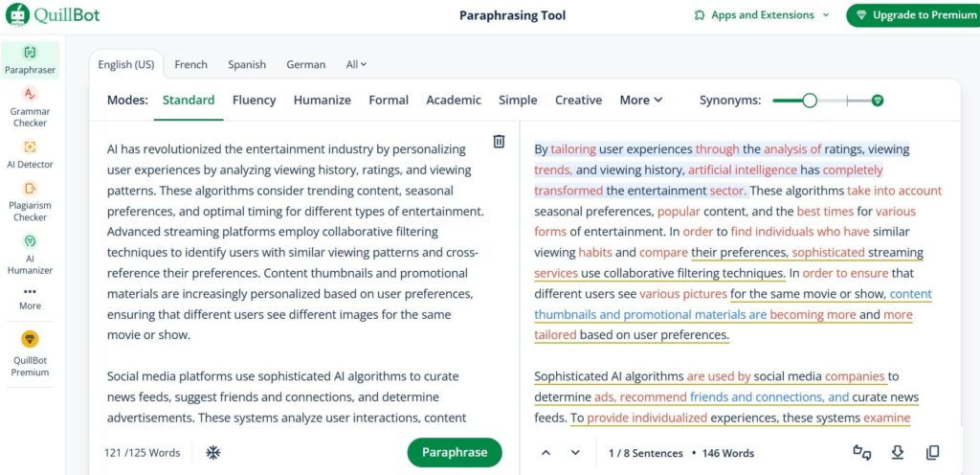
Task: Click the Paraphrase button
Action: pyautogui.click(x=455, y=453)
